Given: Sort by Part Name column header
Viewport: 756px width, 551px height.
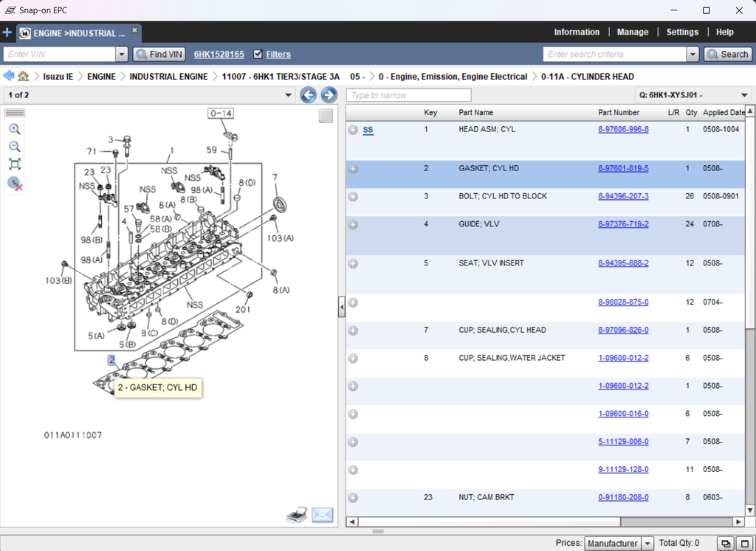Looking at the screenshot, I should click(475, 112).
